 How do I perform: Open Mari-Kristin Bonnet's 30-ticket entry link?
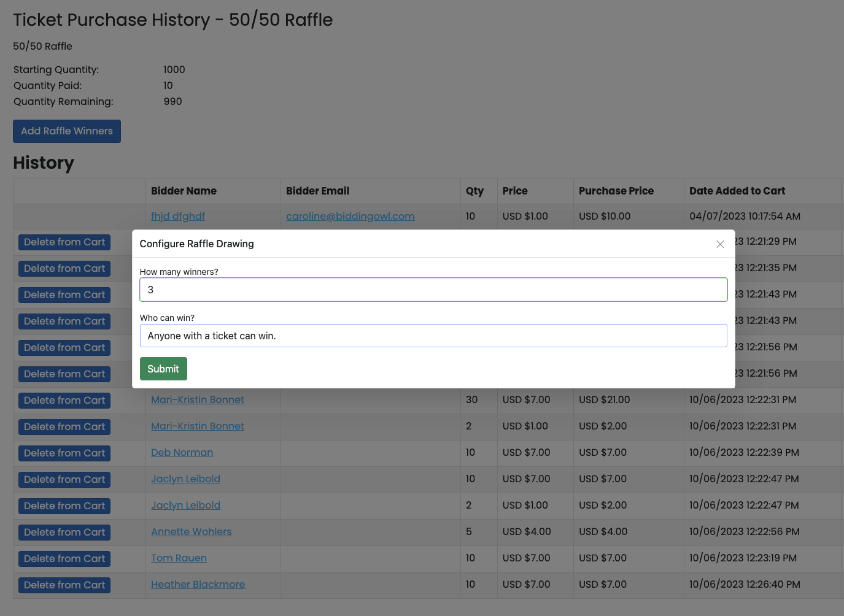point(198,399)
